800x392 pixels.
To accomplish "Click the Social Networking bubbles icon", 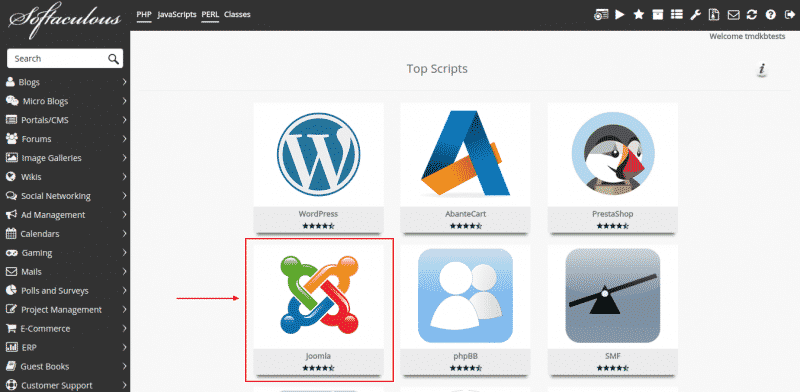I will tap(12, 195).
